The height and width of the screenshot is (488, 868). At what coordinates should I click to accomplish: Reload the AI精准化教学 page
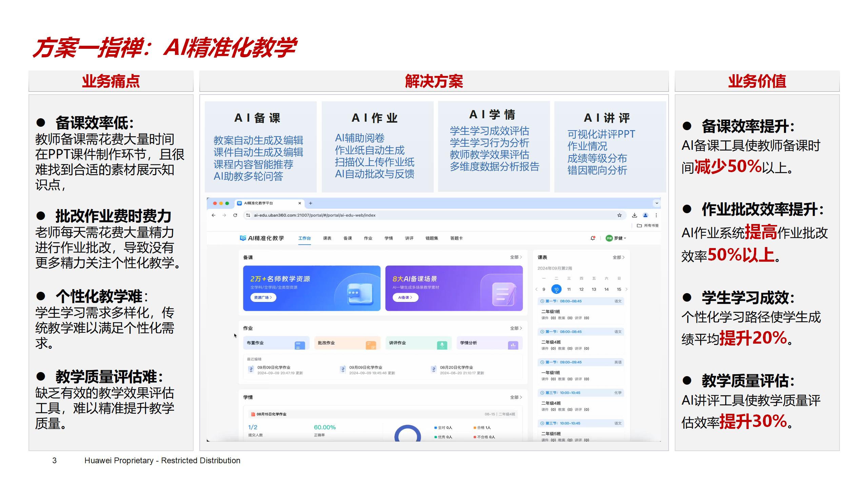(235, 215)
